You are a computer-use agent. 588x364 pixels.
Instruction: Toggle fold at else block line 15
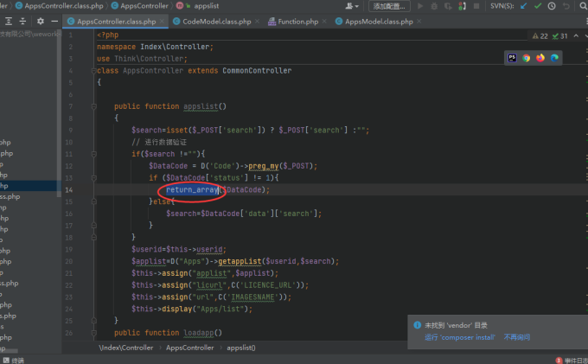pos(93,201)
